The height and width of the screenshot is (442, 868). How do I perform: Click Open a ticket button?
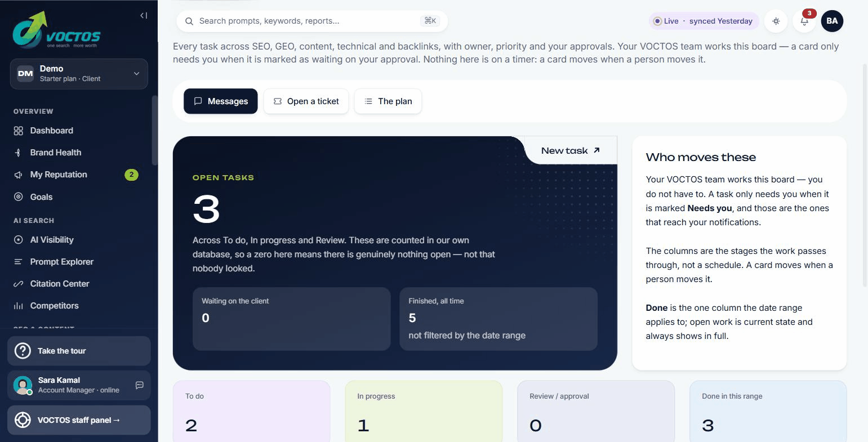[306, 101]
